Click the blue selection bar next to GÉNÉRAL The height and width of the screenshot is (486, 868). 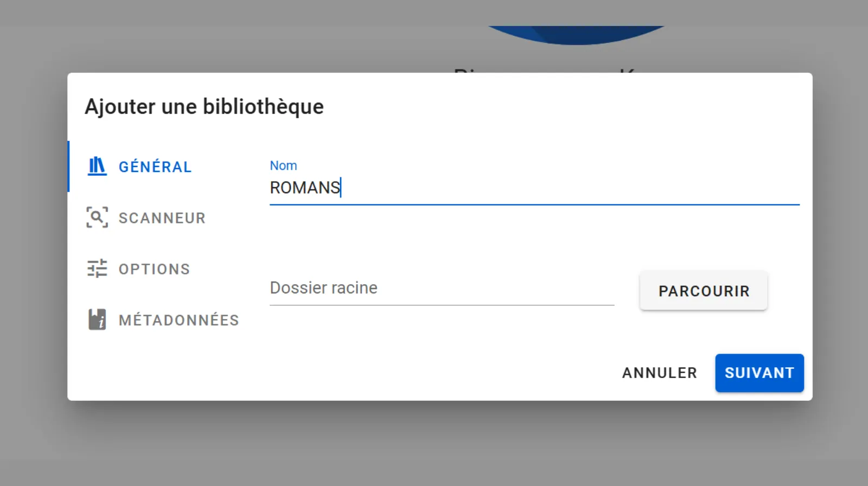click(69, 167)
